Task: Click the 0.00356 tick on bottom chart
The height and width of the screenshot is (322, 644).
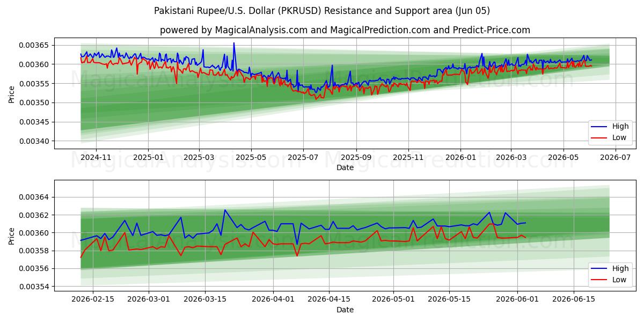Action: 35,268
